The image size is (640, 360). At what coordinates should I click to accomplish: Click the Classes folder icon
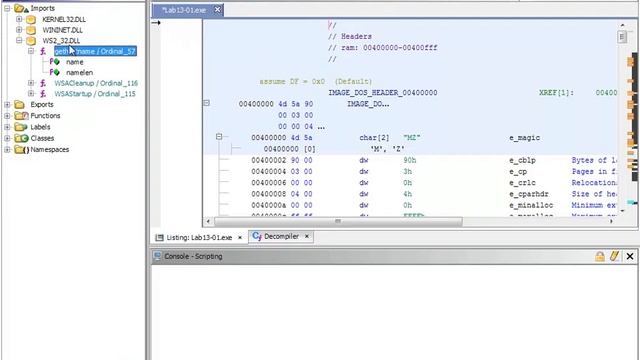(x=21, y=138)
